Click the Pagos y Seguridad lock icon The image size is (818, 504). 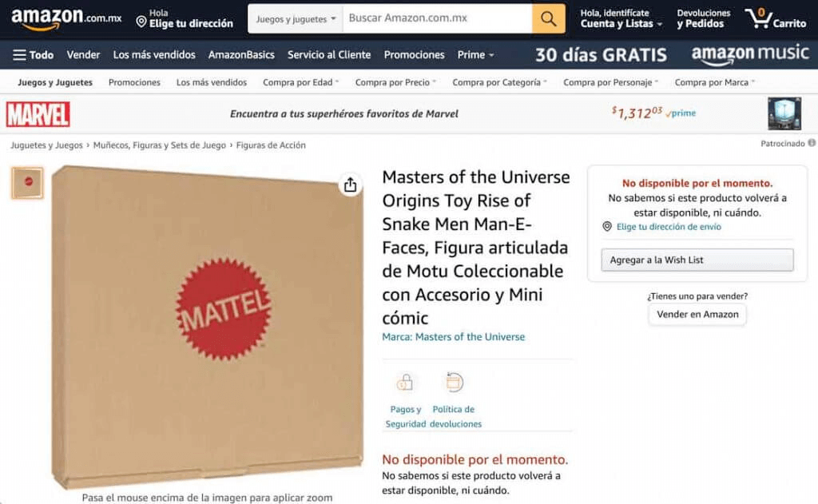tap(405, 383)
